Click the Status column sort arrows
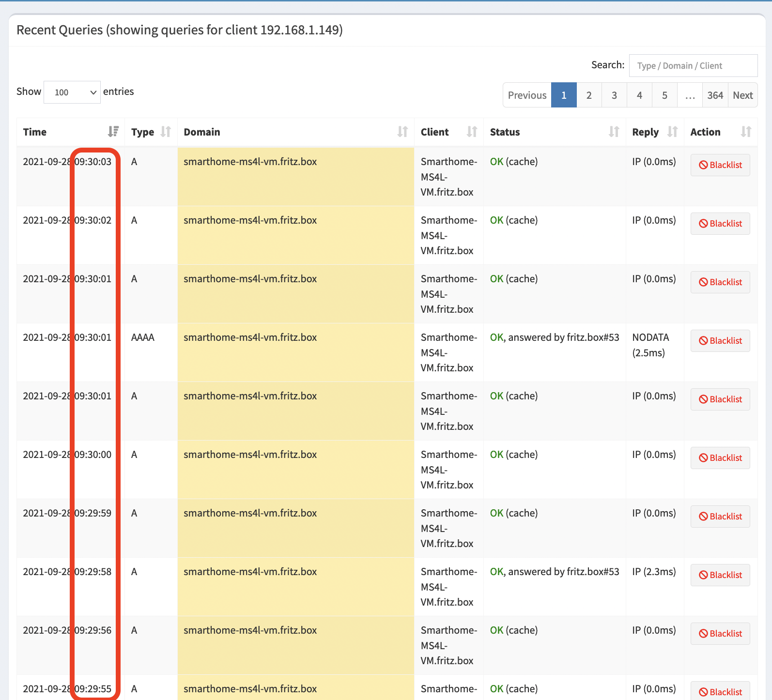The height and width of the screenshot is (700, 772). pyautogui.click(x=614, y=132)
